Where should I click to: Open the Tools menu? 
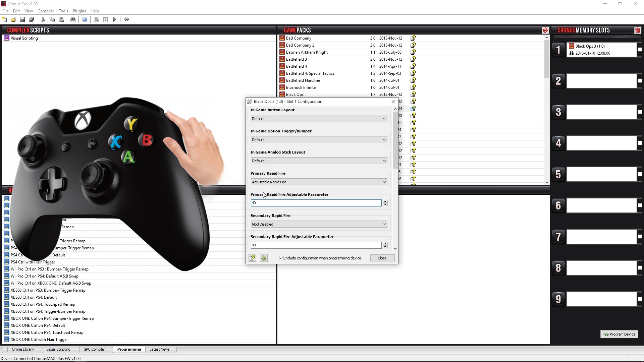tap(63, 11)
